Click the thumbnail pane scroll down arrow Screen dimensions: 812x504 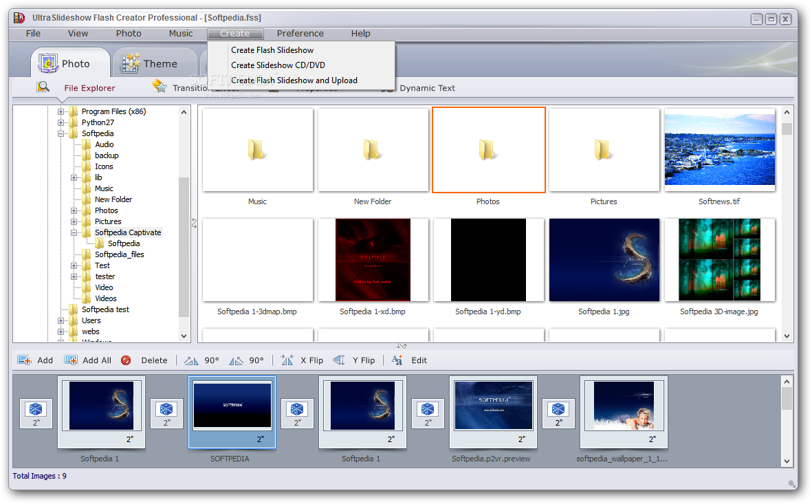(x=787, y=336)
